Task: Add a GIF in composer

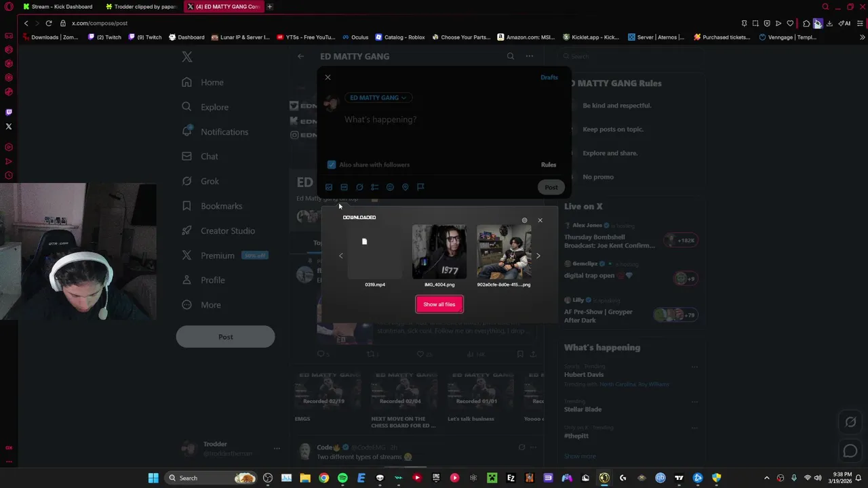Action: pos(344,187)
